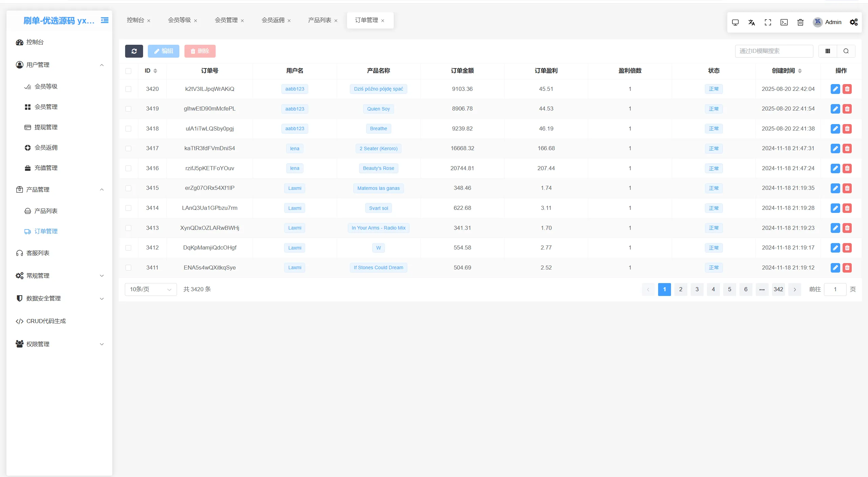Viewport: 868px width, 477px height.
Task: Open the terminal icon in header
Action: point(784,22)
